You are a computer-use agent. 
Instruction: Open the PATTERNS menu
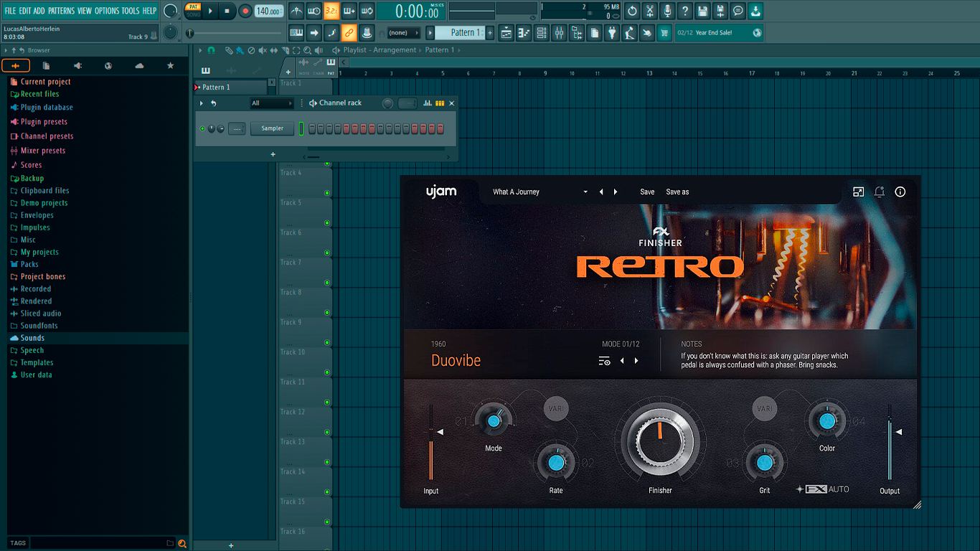[61, 11]
